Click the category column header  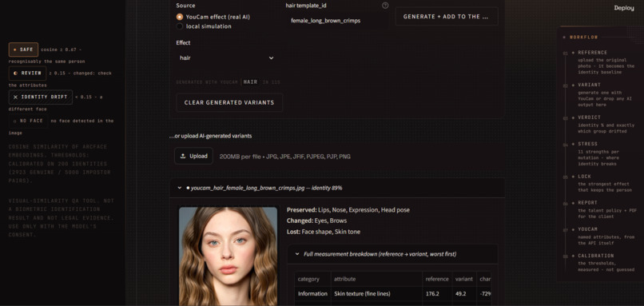click(x=312, y=279)
